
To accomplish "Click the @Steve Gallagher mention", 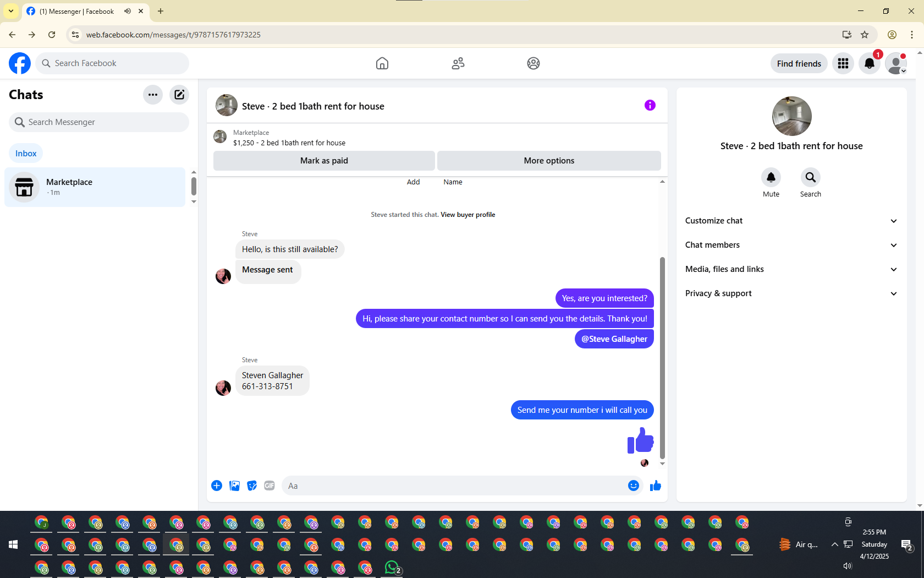I will click(614, 339).
